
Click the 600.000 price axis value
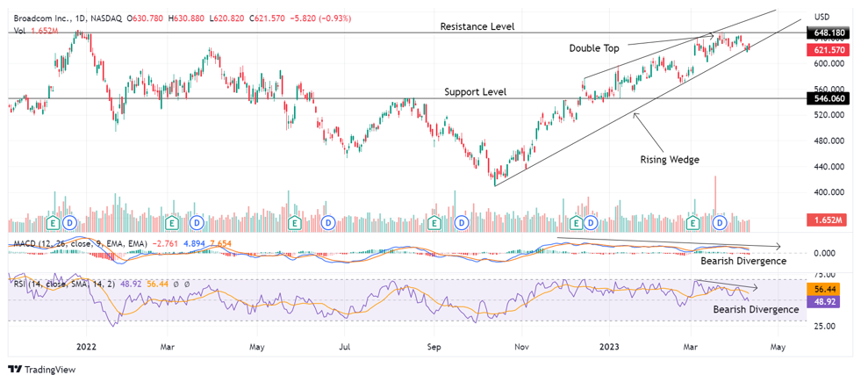829,63
